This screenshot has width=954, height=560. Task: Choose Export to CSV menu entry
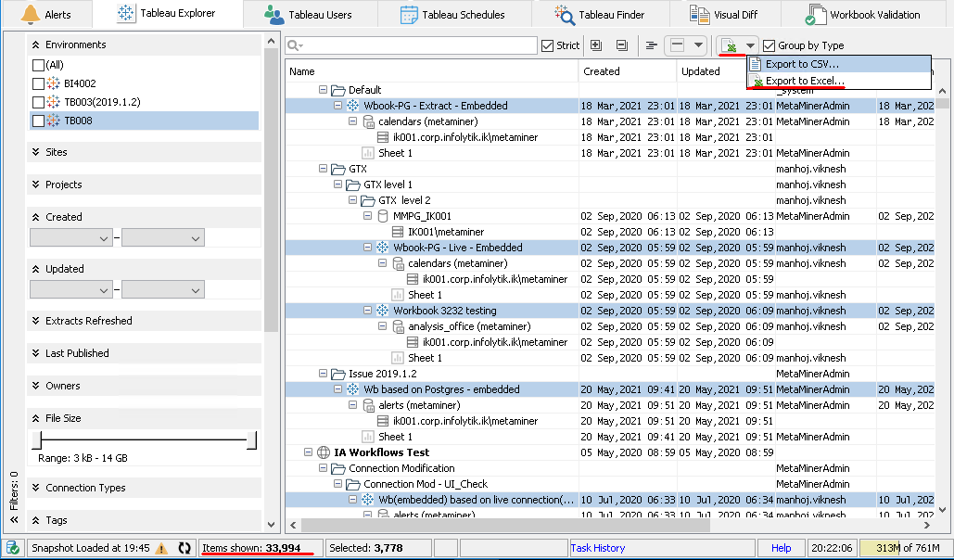click(839, 64)
